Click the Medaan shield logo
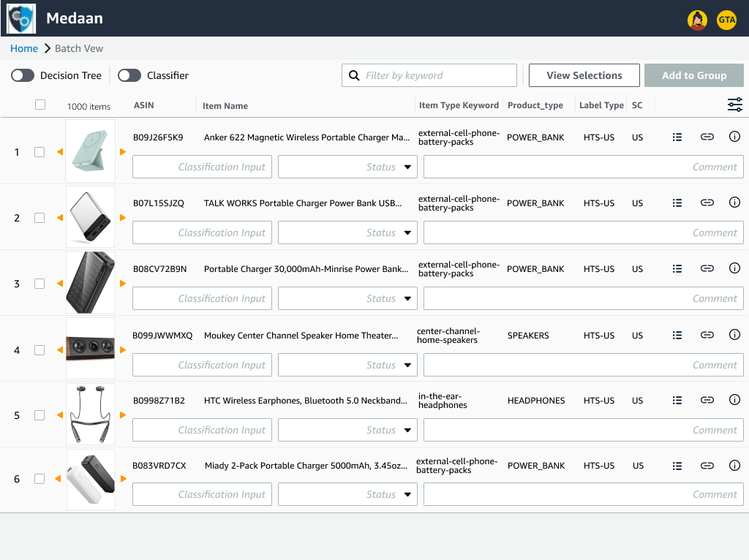The image size is (749, 560). (x=21, y=18)
